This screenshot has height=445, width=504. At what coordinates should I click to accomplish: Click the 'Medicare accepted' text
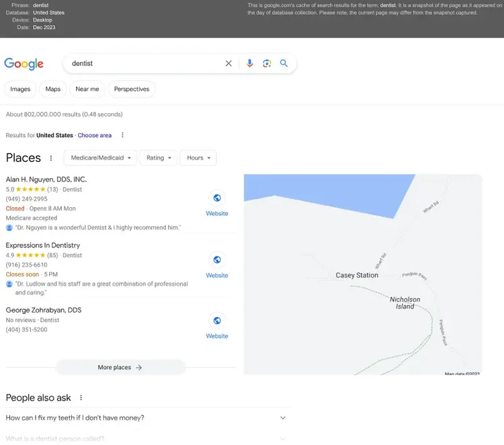click(32, 218)
